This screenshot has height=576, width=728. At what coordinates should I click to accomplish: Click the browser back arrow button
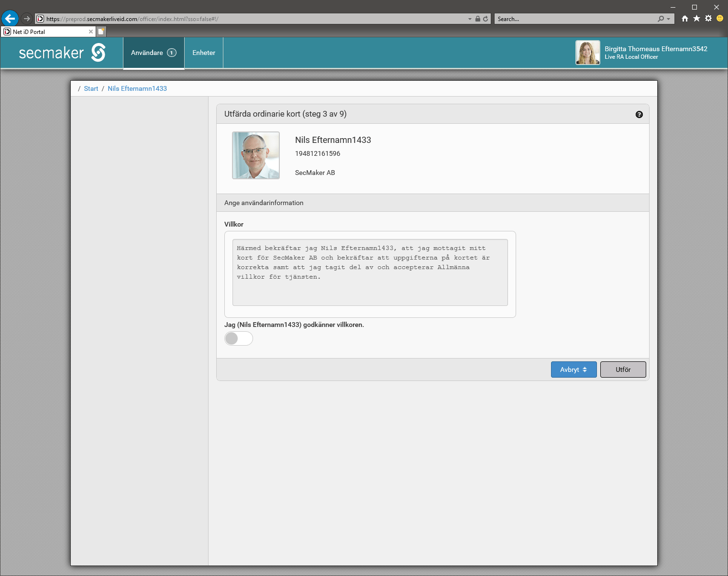[x=10, y=19]
